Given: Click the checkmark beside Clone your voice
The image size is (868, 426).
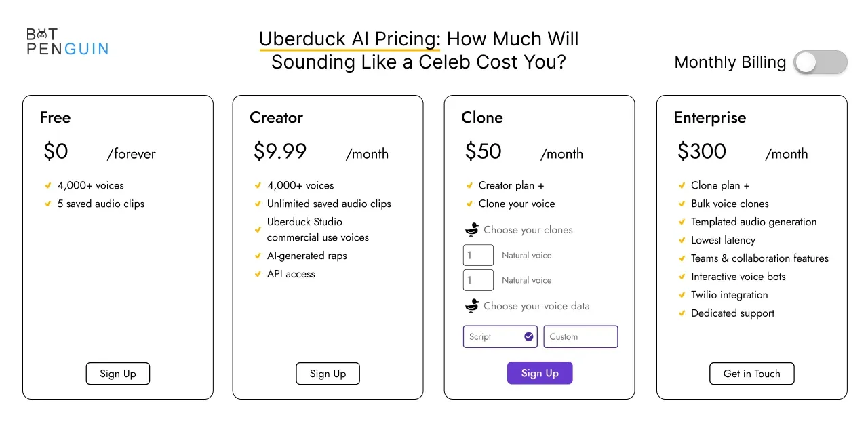Looking at the screenshot, I should [469, 204].
